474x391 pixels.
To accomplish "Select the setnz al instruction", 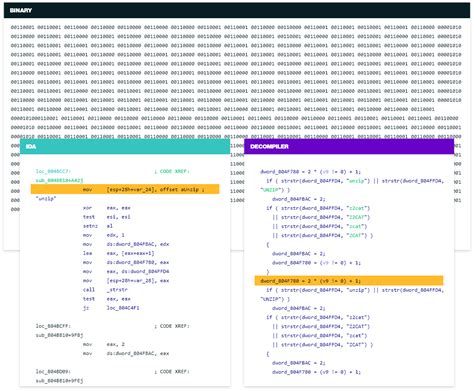I will pos(98,226).
